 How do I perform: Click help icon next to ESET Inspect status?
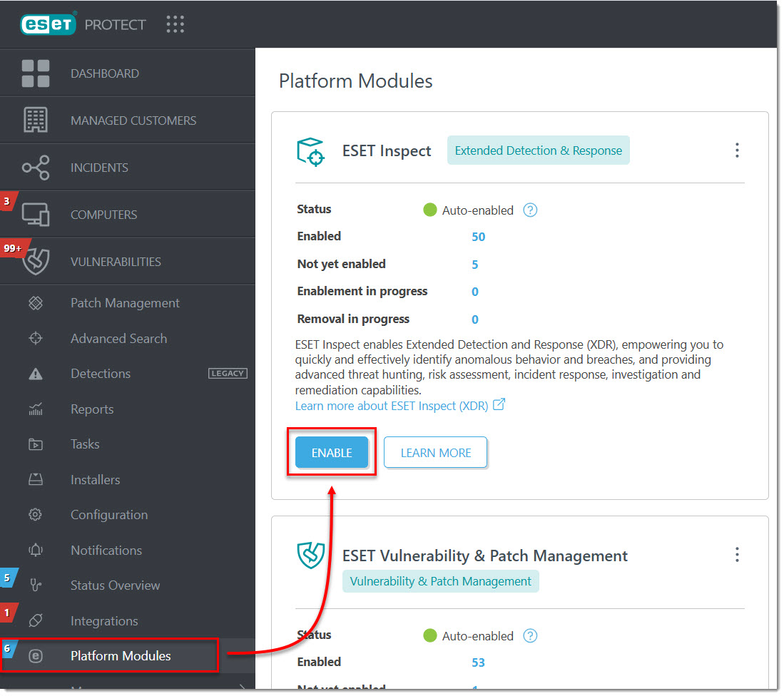tap(530, 210)
